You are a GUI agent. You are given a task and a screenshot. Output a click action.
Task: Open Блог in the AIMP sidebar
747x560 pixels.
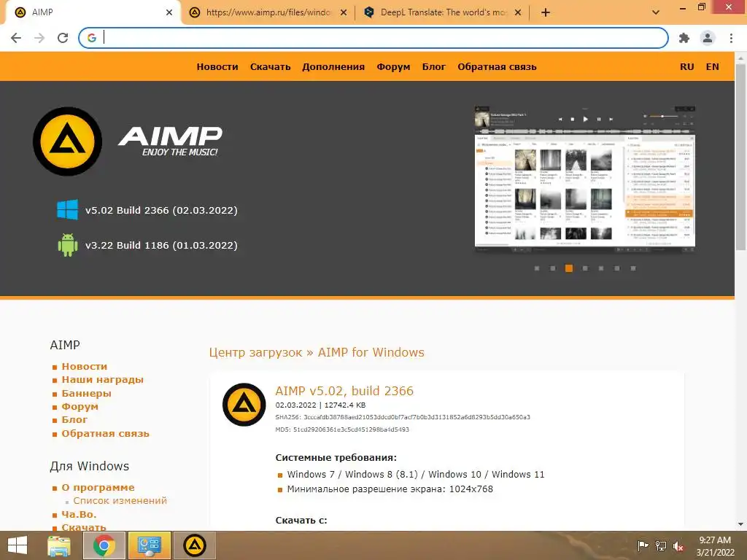74,420
